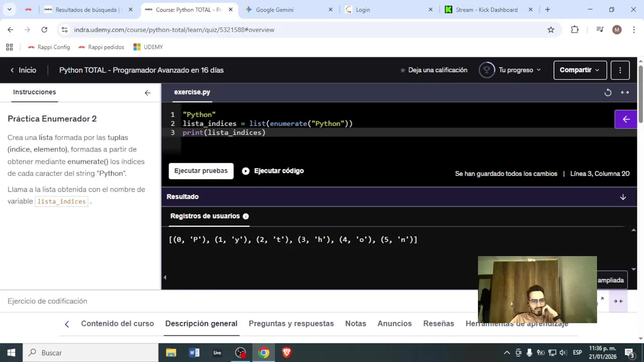
Task: Open a new browser tab
Action: (547, 10)
